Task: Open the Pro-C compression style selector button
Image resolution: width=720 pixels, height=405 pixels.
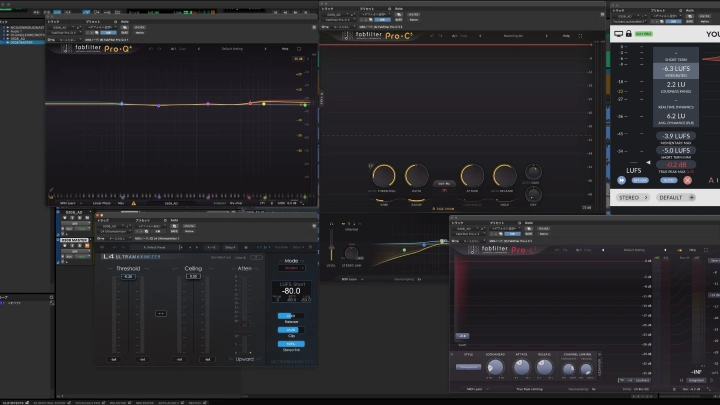Action: (x=444, y=184)
